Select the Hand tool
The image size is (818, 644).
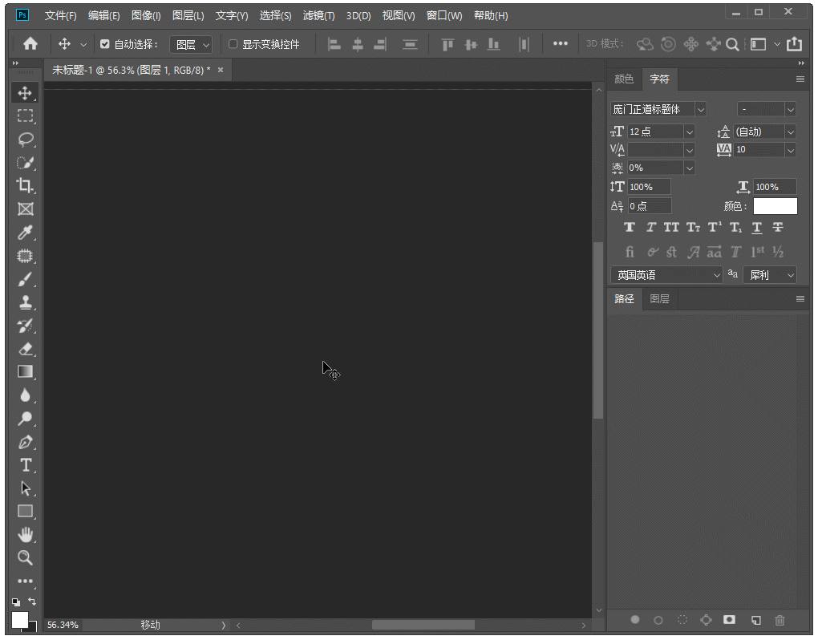(x=25, y=534)
